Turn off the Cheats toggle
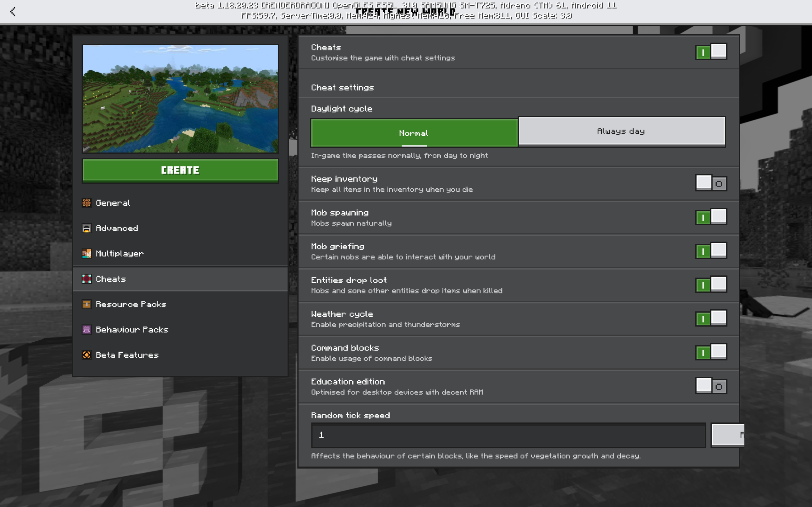This screenshot has width=812, height=507. (x=711, y=52)
